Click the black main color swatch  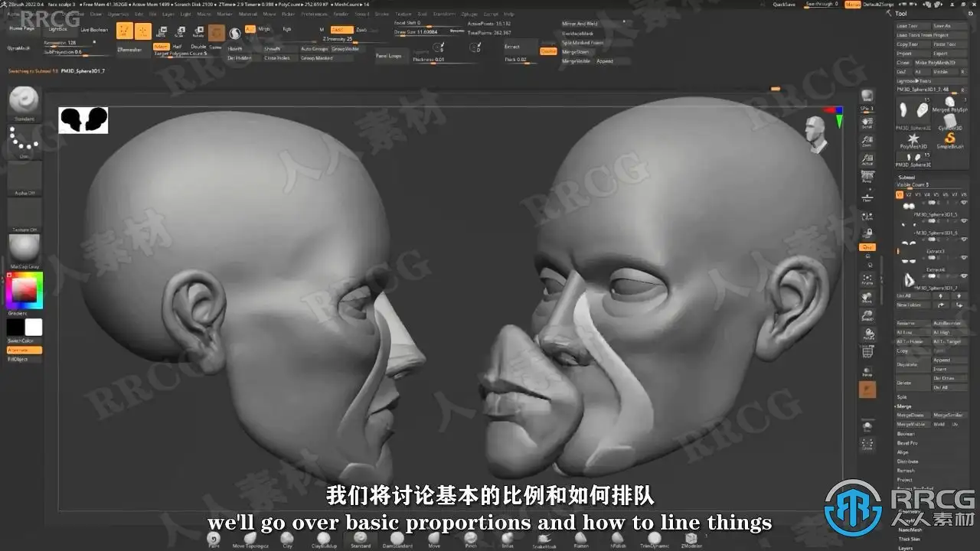15,328
